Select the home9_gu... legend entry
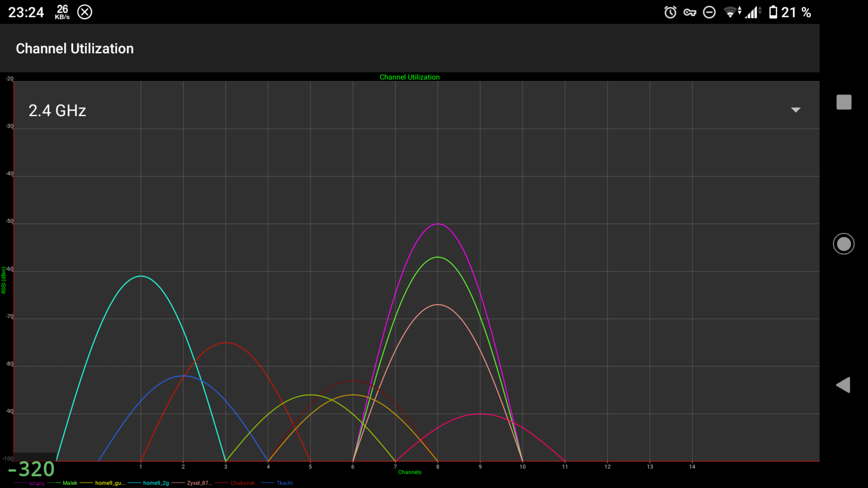The image size is (868, 488). [x=103, y=483]
